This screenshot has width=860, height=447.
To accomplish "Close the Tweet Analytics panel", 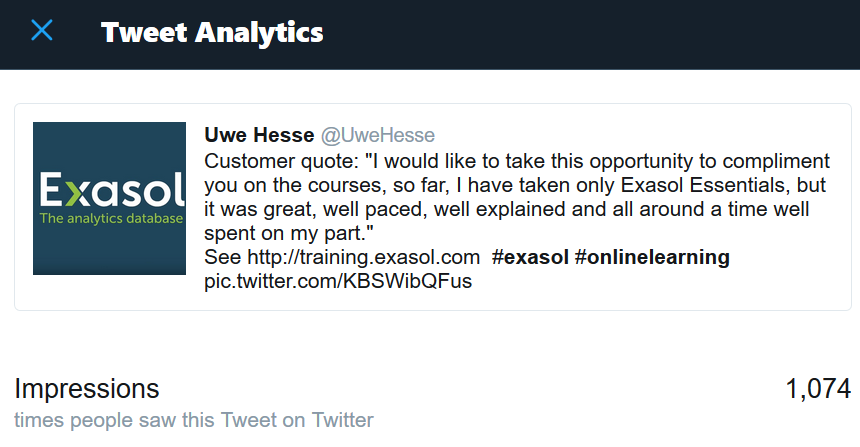I will click(42, 31).
